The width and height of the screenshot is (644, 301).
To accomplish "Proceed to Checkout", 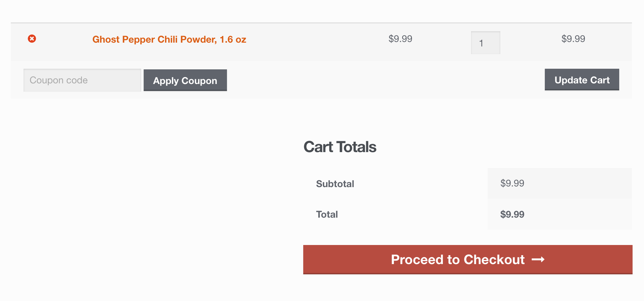I will tap(468, 259).
